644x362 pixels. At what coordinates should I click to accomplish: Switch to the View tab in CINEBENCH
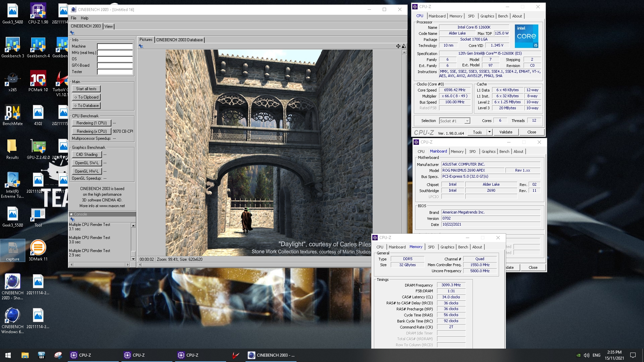(108, 26)
